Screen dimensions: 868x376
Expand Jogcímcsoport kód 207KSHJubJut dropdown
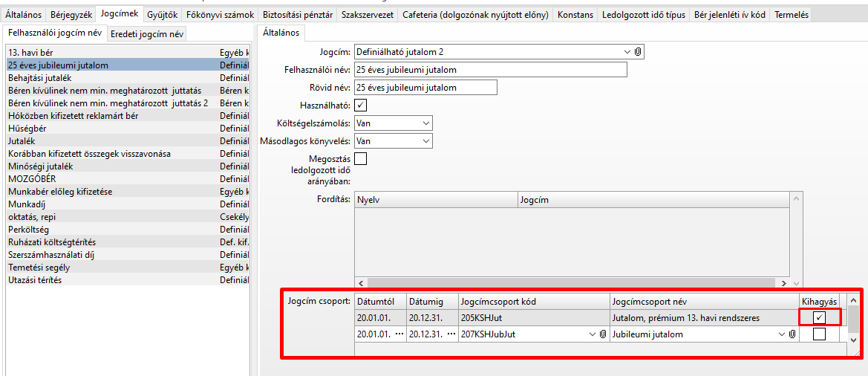pyautogui.click(x=593, y=334)
